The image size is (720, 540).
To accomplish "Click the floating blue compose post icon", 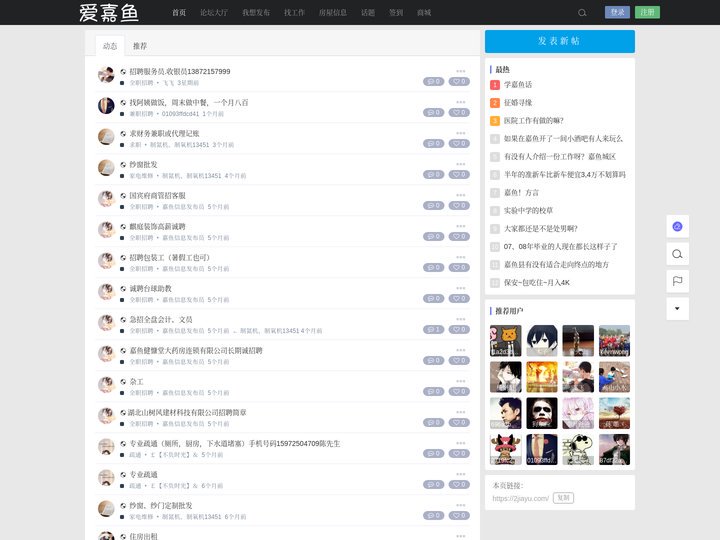I will coord(677,226).
